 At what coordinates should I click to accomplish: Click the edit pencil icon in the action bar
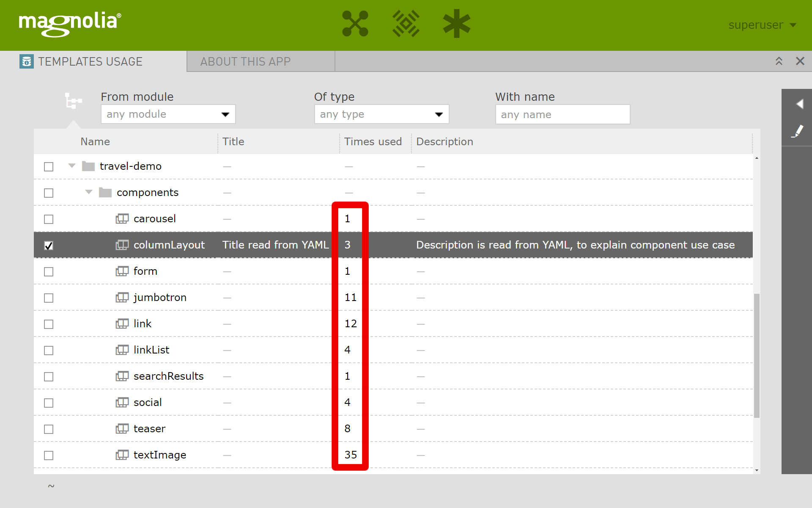pos(797,131)
